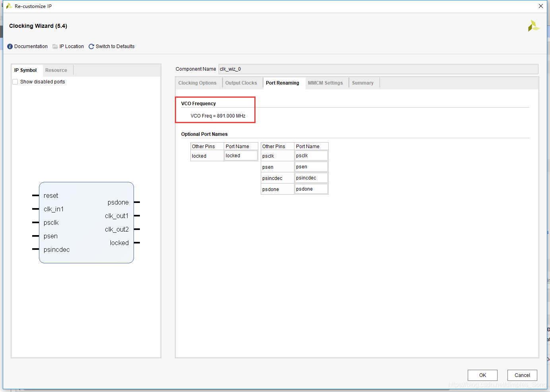Click the Xilinx logo in the header

(534, 26)
